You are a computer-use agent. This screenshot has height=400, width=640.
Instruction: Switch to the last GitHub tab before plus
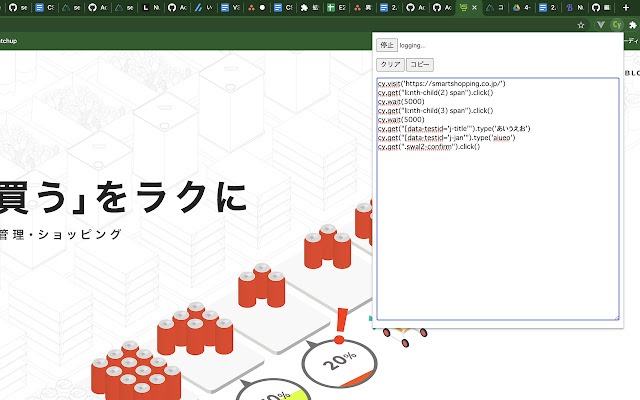click(601, 7)
